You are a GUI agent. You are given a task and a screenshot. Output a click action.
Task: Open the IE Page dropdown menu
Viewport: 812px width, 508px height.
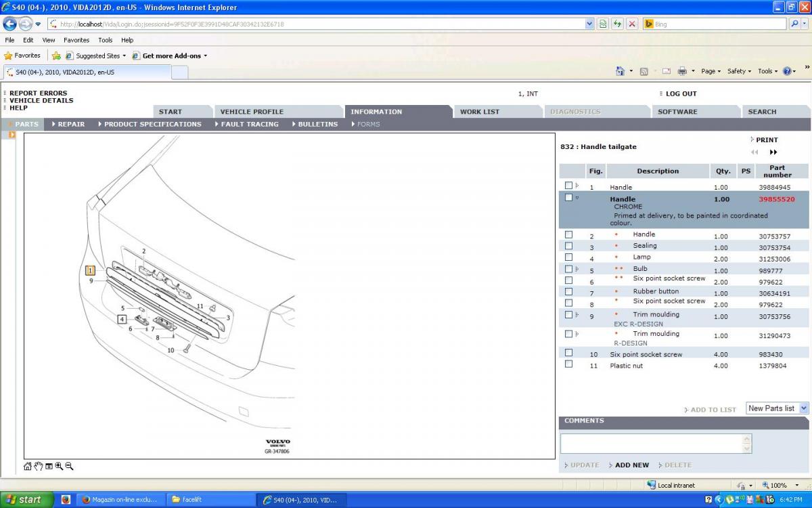click(x=710, y=71)
